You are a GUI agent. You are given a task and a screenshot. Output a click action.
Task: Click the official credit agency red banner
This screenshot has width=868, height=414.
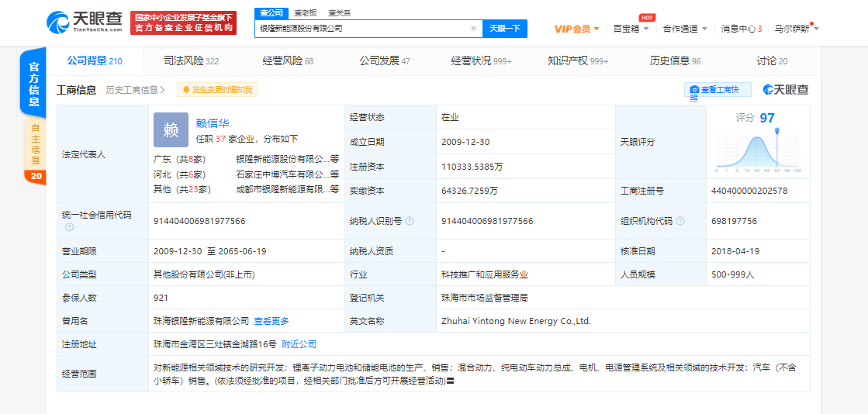click(183, 22)
